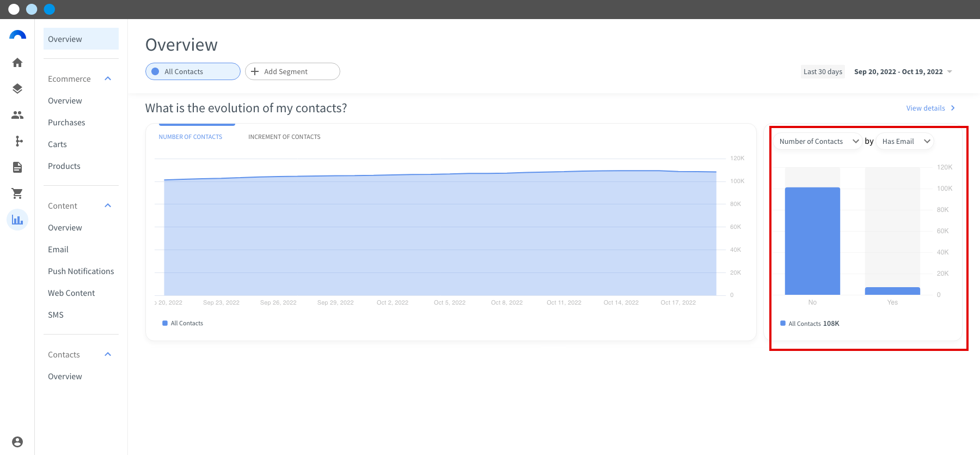Click the Last 30 days label
The width and height of the screenshot is (980, 455).
coord(823,71)
